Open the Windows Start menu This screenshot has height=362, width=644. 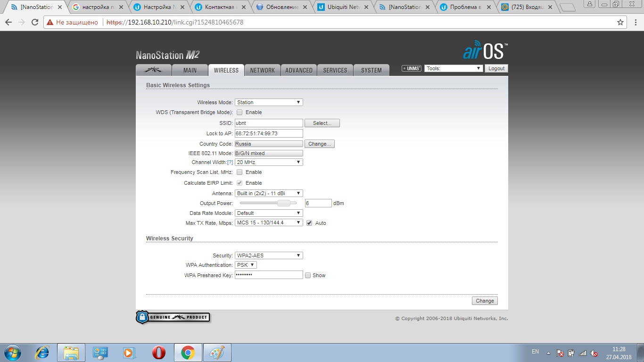point(13,353)
